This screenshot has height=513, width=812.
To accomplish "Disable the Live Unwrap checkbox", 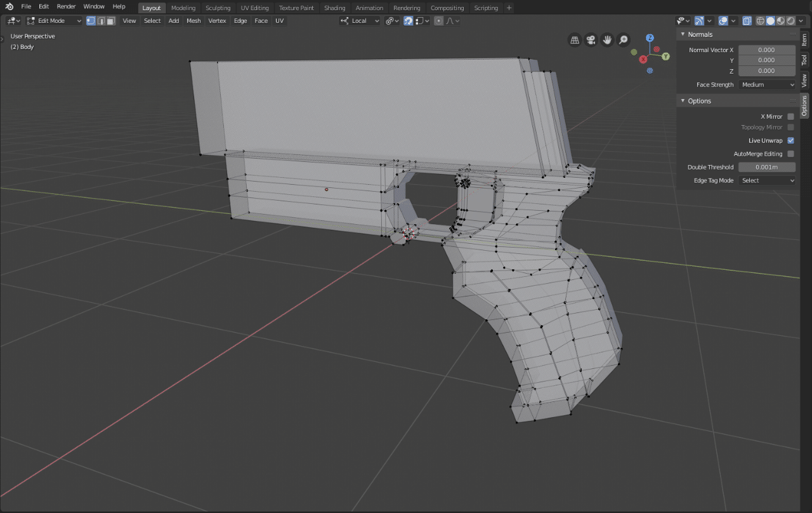I will click(x=790, y=140).
